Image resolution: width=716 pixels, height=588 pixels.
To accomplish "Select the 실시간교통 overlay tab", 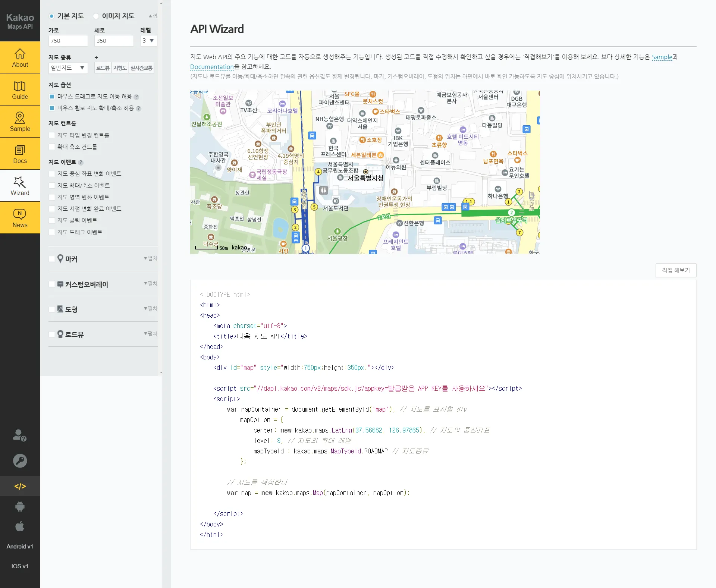I will 141,68.
